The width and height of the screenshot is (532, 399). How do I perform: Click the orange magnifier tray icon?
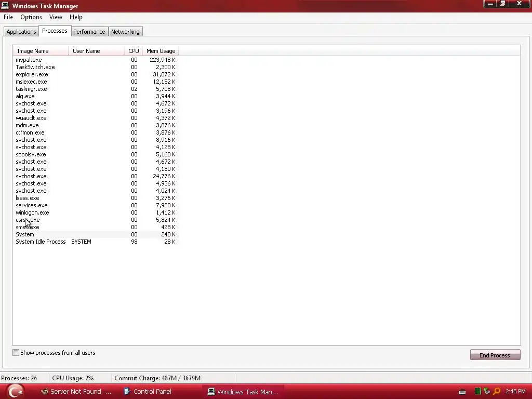497,391
